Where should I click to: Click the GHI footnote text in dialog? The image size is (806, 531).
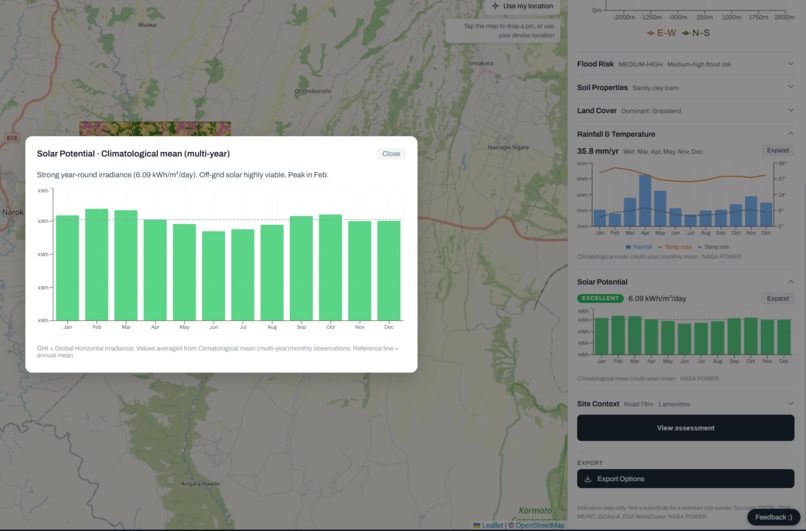tap(217, 352)
